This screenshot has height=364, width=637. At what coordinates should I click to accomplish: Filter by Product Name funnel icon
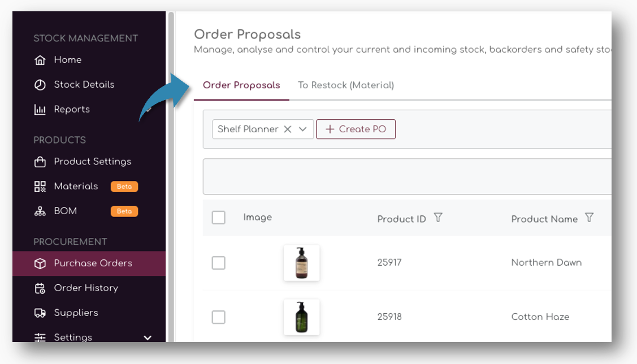[589, 218]
